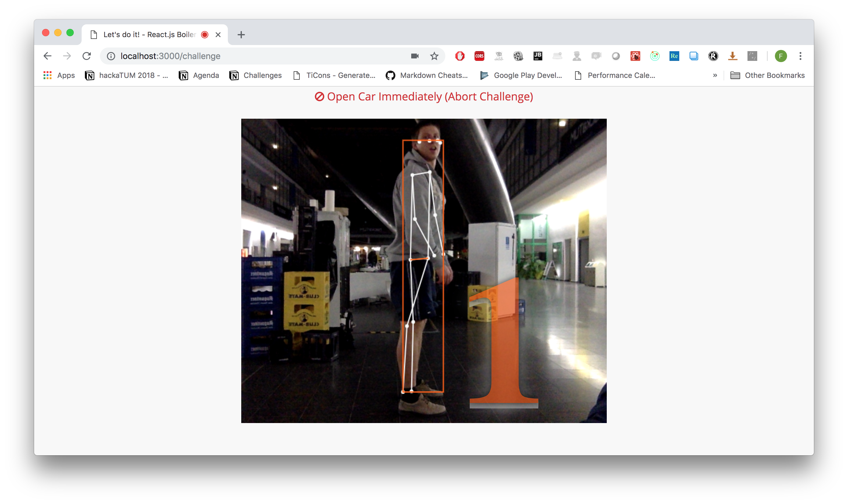Click the pose-detection webcam video
The height and width of the screenshot is (504, 848).
pos(423,271)
